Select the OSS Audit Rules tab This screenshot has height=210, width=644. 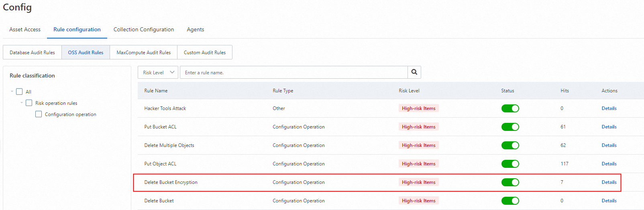click(x=86, y=52)
